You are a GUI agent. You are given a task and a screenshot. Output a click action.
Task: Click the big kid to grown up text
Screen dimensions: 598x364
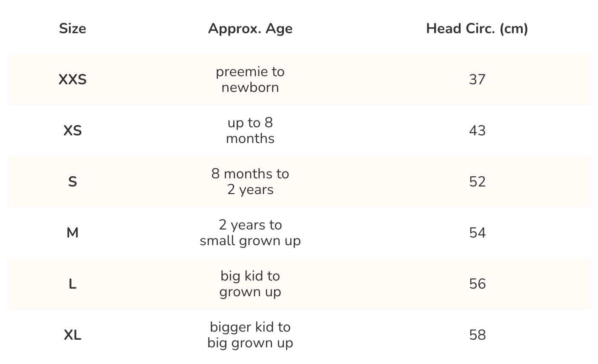[x=250, y=284]
